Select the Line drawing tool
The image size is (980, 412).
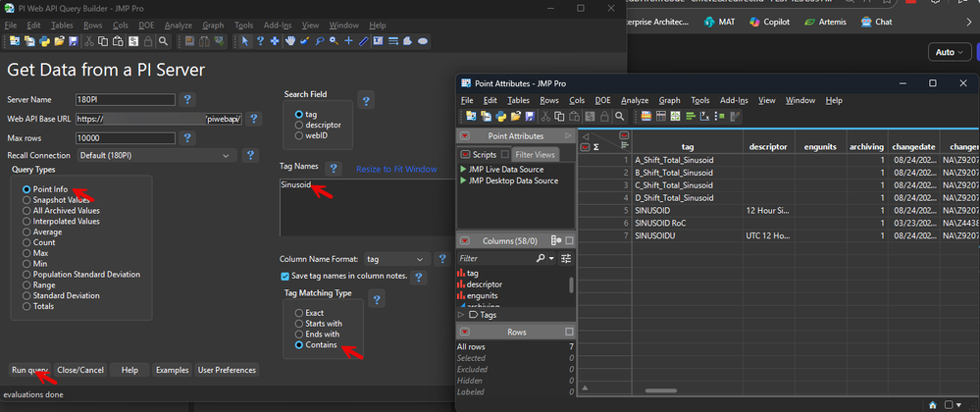[363, 41]
